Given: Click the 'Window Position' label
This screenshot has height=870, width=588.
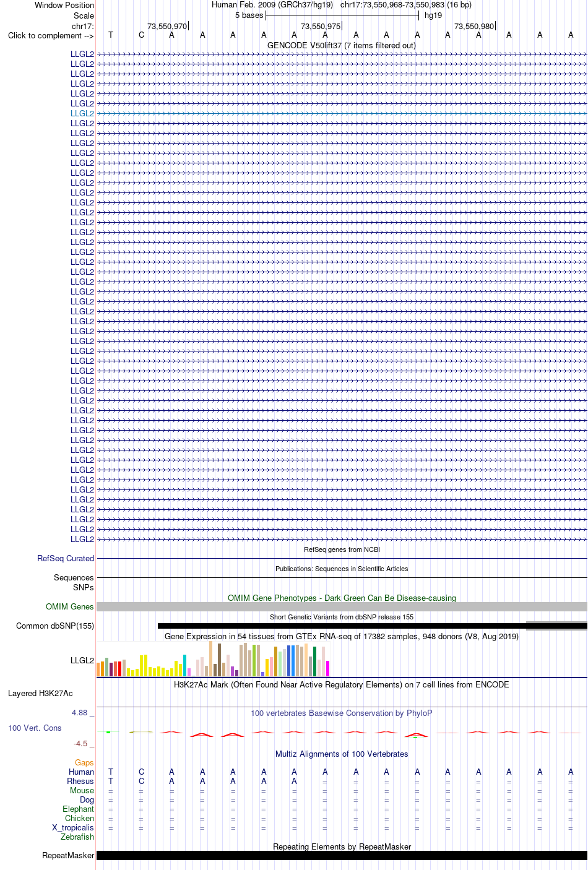Looking at the screenshot, I should (x=64, y=5).
